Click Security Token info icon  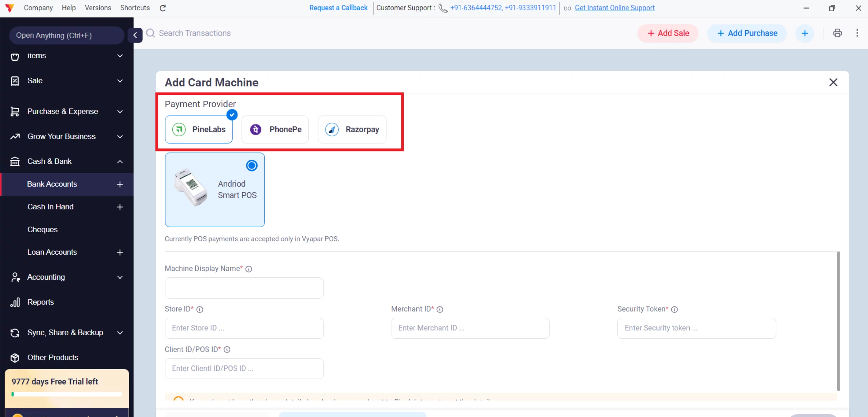[x=674, y=309]
